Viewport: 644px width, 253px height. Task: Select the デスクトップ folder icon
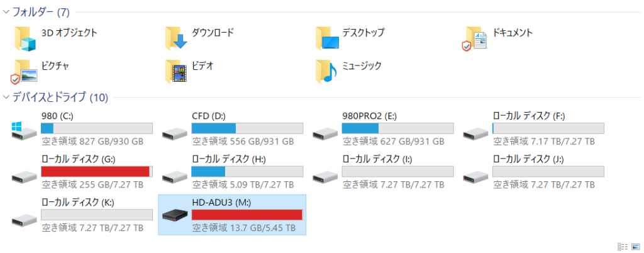tap(327, 38)
